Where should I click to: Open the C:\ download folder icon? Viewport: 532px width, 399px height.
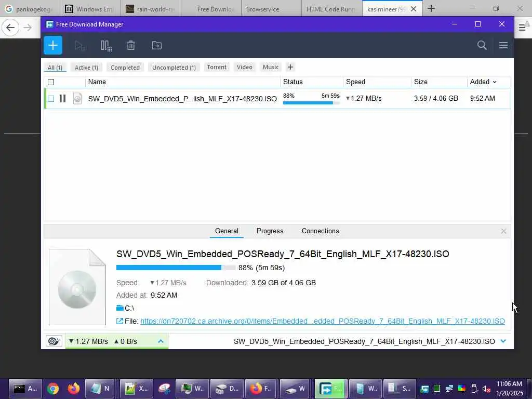tap(120, 308)
